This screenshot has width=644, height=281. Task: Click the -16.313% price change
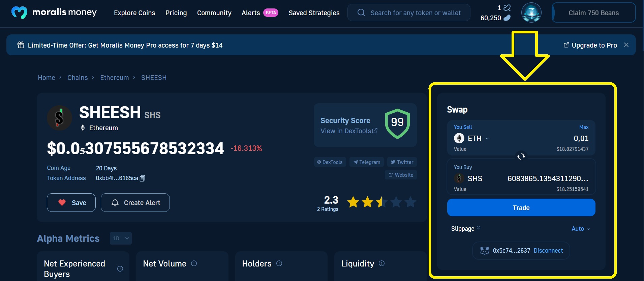tap(246, 148)
